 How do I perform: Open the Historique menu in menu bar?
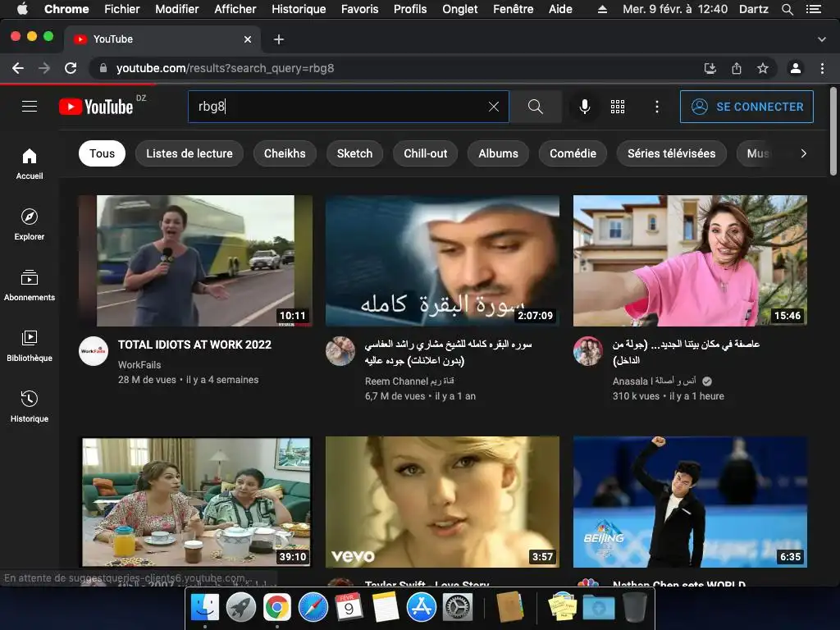coord(299,9)
